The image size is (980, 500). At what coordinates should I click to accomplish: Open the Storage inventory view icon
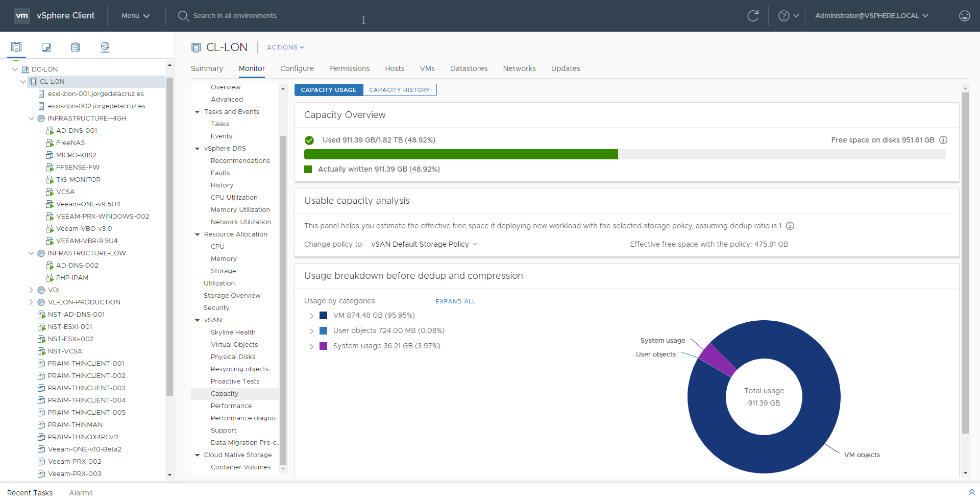coord(76,47)
